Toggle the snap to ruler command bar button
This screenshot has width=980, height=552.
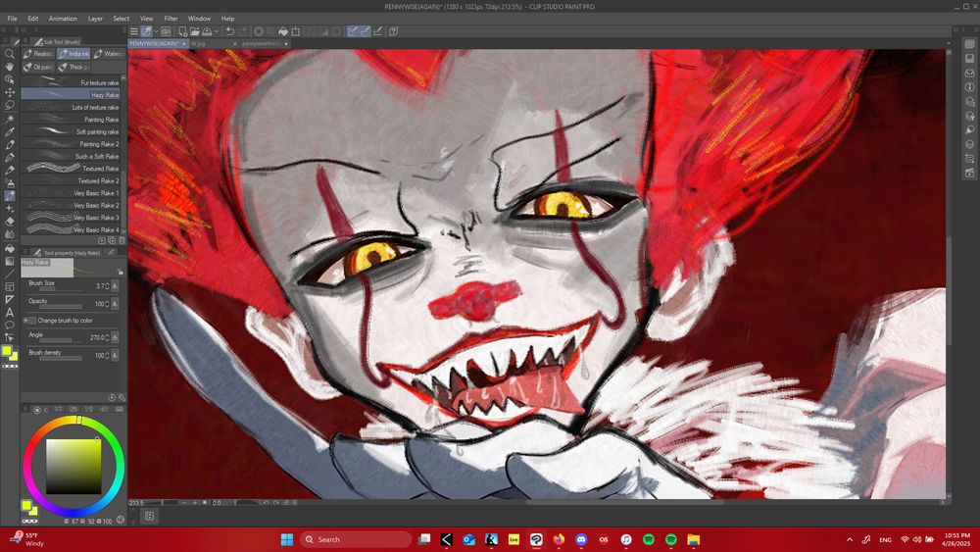tap(353, 31)
